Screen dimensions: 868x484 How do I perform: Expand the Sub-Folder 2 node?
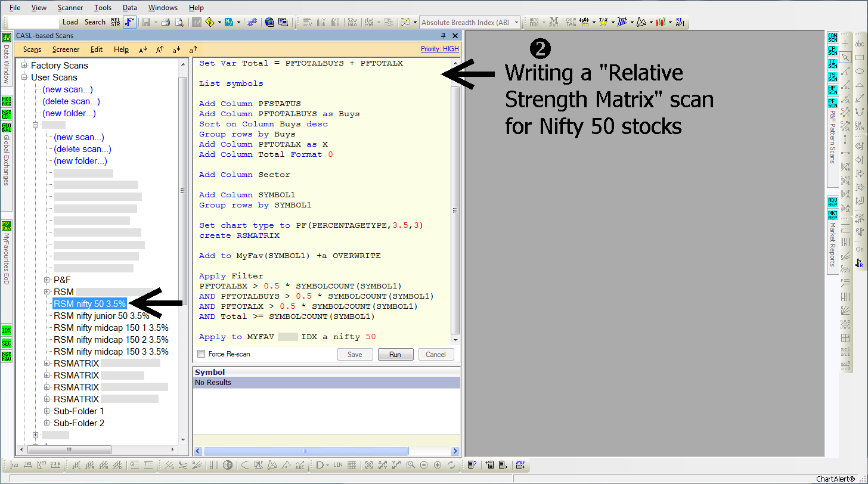[47, 423]
